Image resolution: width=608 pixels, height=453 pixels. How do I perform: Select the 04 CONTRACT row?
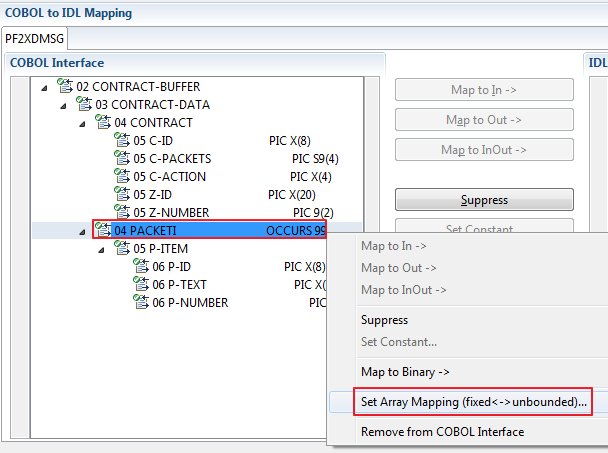[x=198, y=122]
